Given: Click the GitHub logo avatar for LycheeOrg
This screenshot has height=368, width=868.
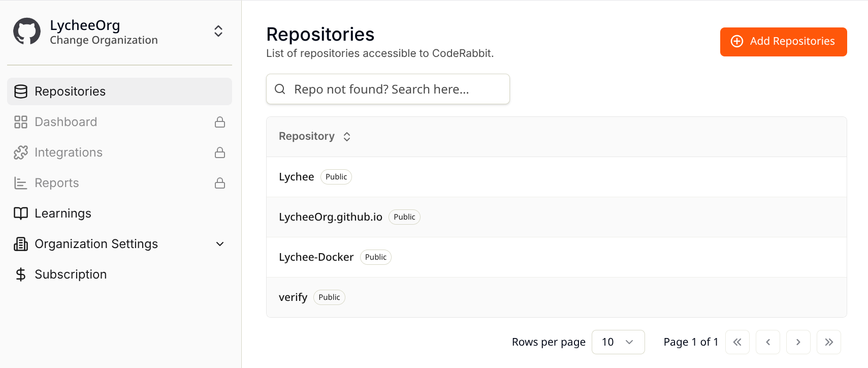Looking at the screenshot, I should (x=27, y=32).
